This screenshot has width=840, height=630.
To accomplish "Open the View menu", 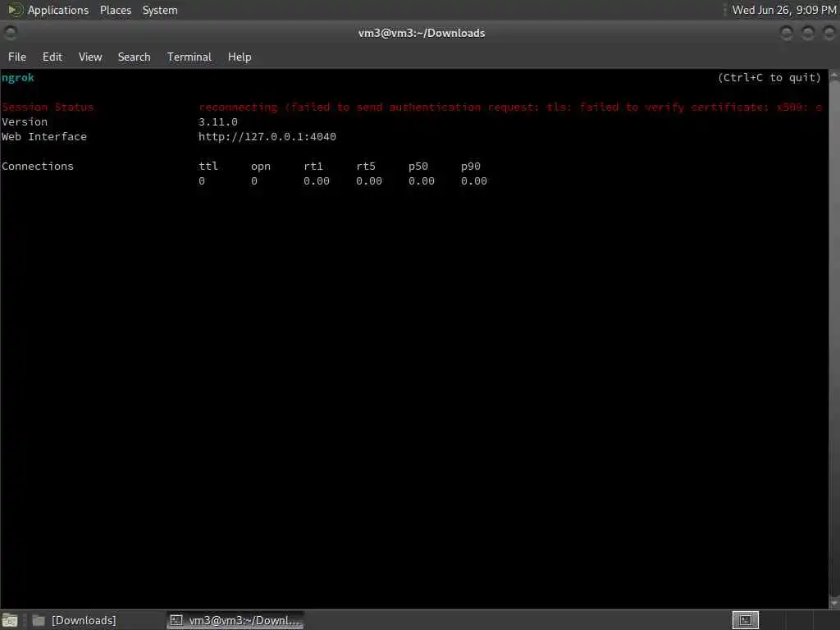I will click(x=90, y=57).
